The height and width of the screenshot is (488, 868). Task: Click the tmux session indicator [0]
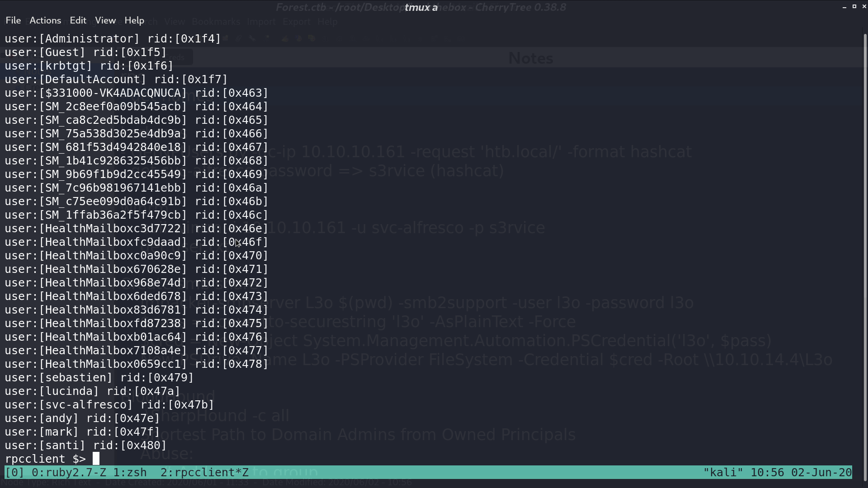tap(14, 473)
